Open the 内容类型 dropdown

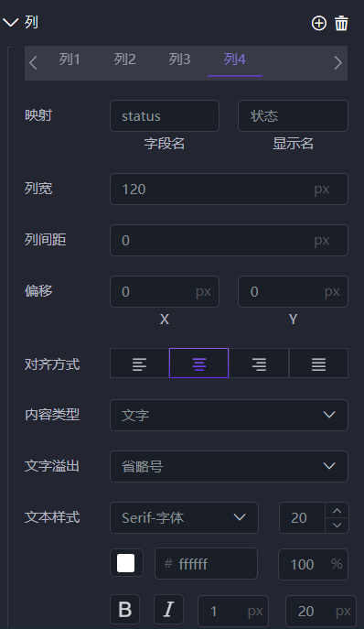229,415
